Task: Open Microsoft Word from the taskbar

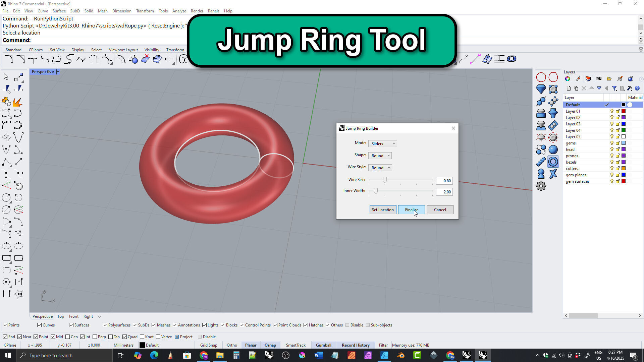Action: (319, 355)
